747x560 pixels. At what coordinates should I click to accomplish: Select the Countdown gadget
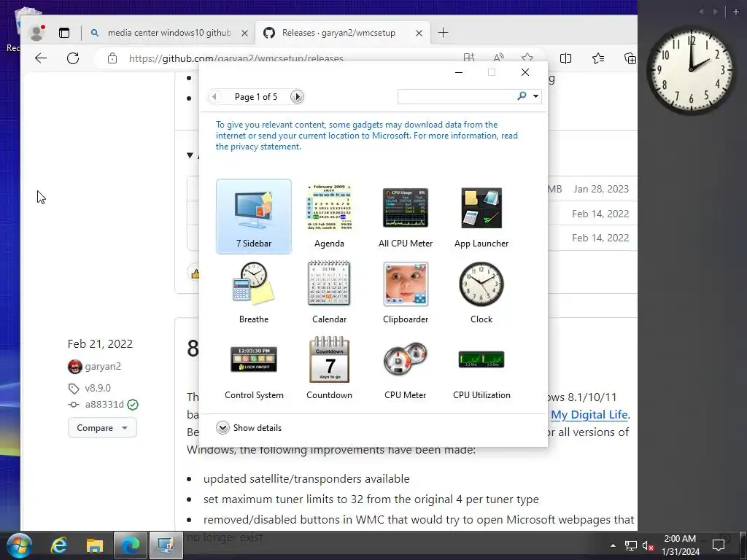(x=329, y=368)
